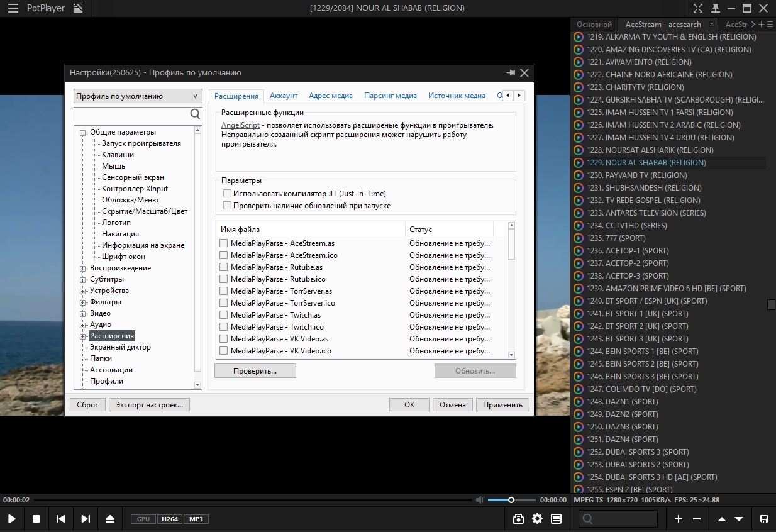
Task: Click the playback seek bar
Action: [253, 500]
